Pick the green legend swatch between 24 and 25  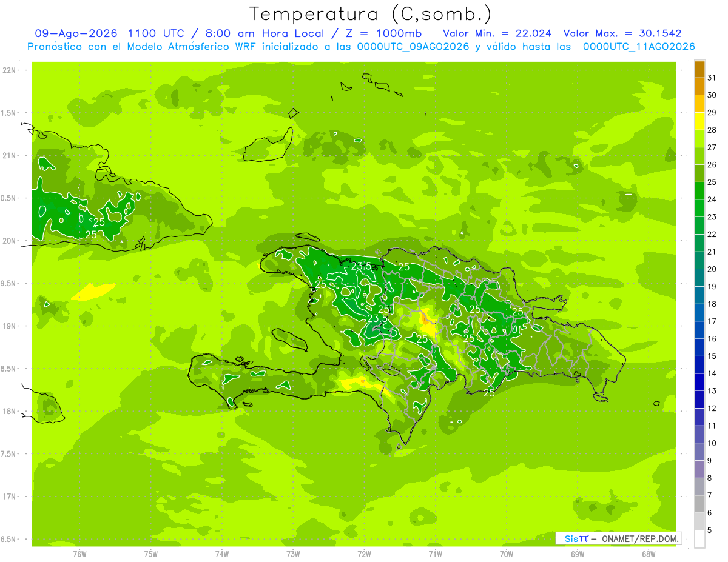pyautogui.click(x=700, y=191)
